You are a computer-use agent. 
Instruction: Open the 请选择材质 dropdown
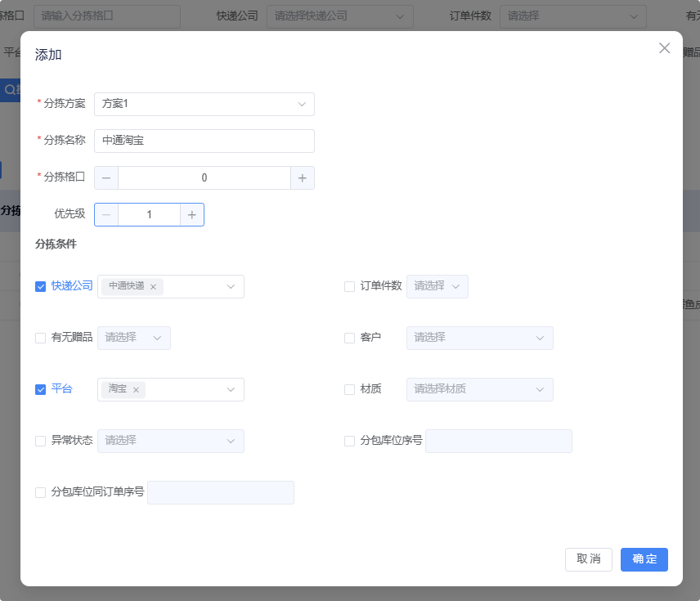point(479,389)
